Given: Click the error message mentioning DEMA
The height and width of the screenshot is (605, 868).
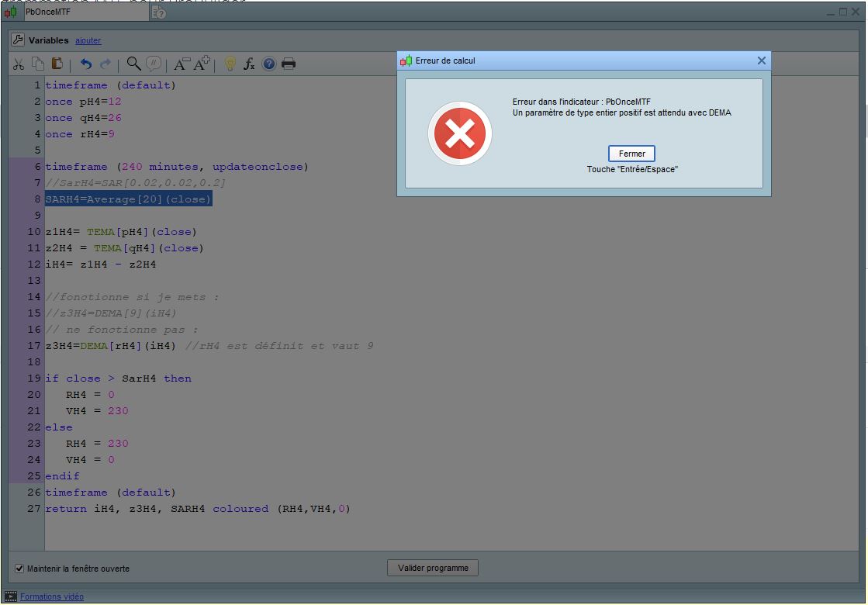Looking at the screenshot, I should pos(621,113).
